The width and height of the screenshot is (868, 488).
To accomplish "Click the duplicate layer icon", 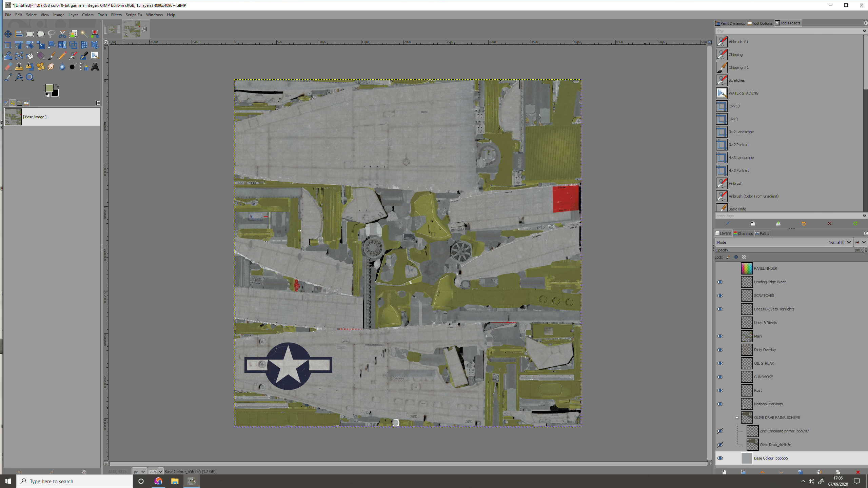I will tap(800, 472).
